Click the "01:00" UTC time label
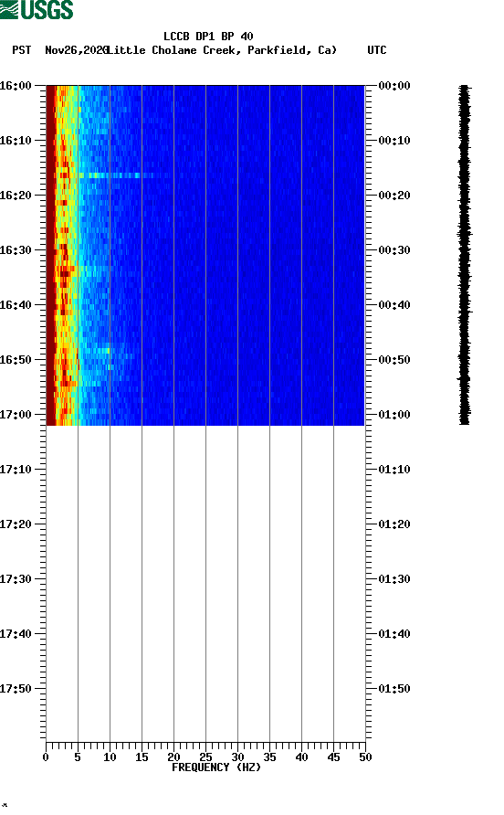Image resolution: width=504 pixels, height=815 pixels. [x=394, y=415]
